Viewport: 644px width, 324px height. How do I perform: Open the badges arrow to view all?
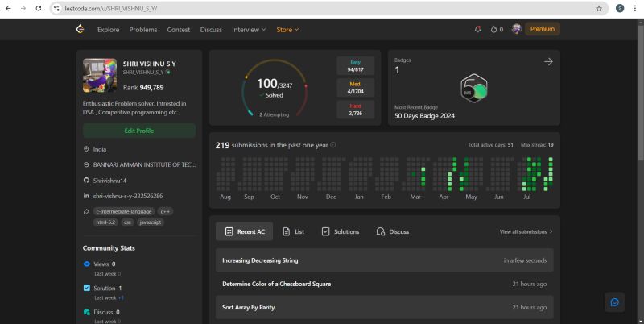click(548, 62)
